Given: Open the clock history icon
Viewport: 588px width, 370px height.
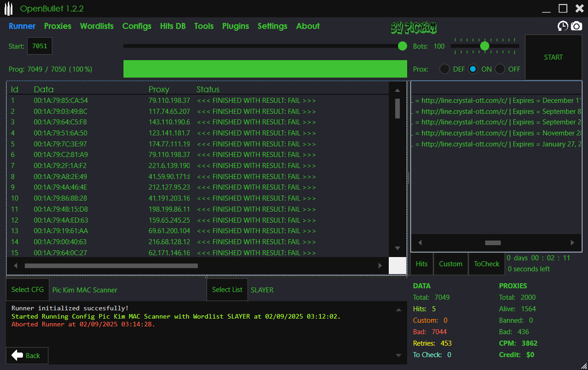Looking at the screenshot, I should (563, 26).
